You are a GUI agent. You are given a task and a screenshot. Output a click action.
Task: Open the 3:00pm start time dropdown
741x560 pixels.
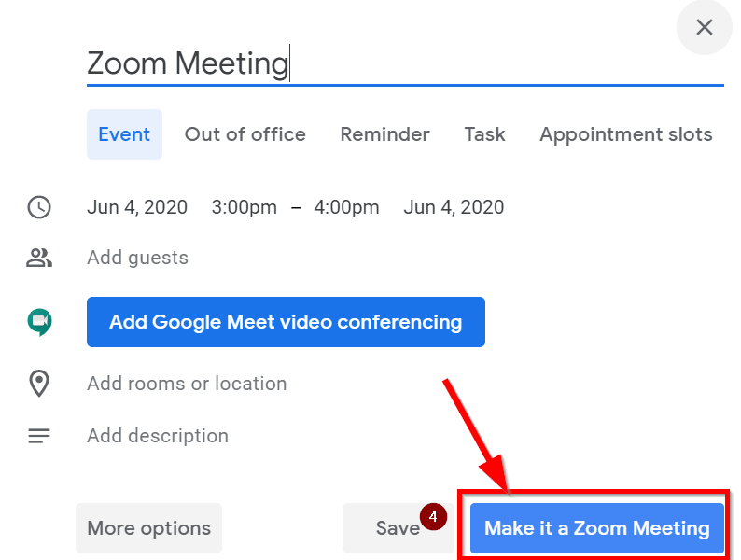[244, 207]
